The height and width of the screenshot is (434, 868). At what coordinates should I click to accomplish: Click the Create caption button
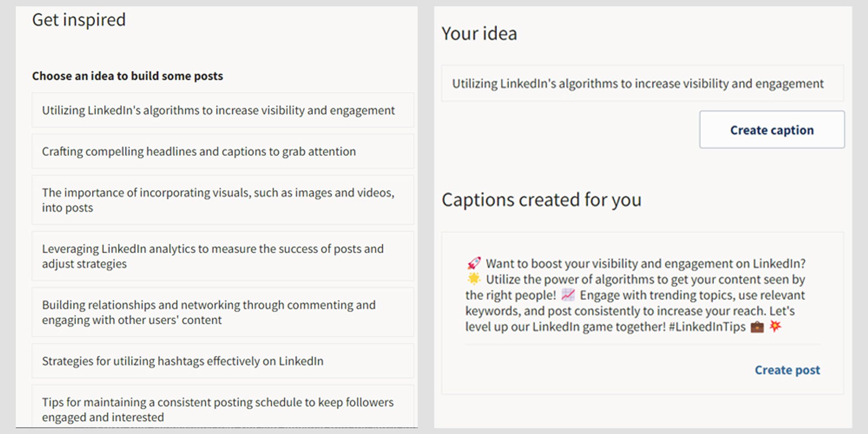[772, 130]
